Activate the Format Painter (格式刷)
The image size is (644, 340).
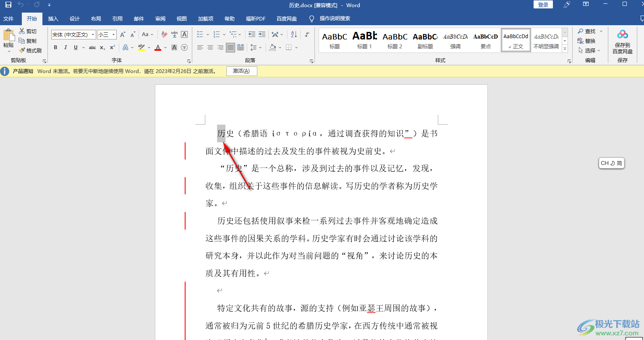30,50
